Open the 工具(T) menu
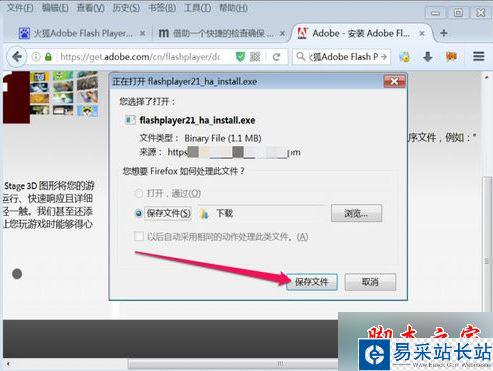This screenshot has height=371, width=493. pyautogui.click(x=197, y=7)
